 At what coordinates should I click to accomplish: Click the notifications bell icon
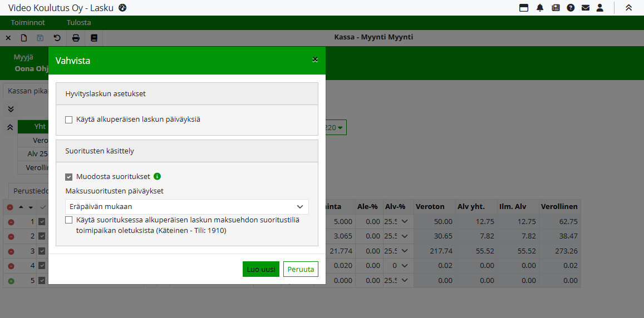pyautogui.click(x=540, y=8)
